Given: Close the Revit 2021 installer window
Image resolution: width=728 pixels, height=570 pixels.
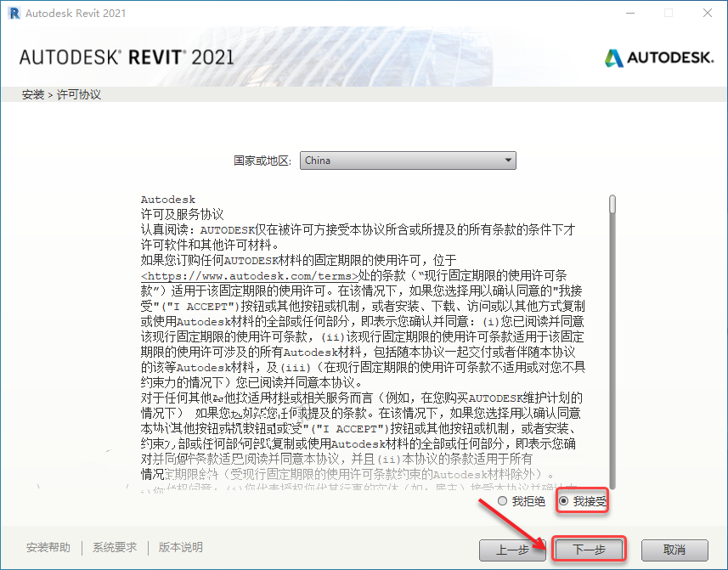Looking at the screenshot, I should 707,13.
